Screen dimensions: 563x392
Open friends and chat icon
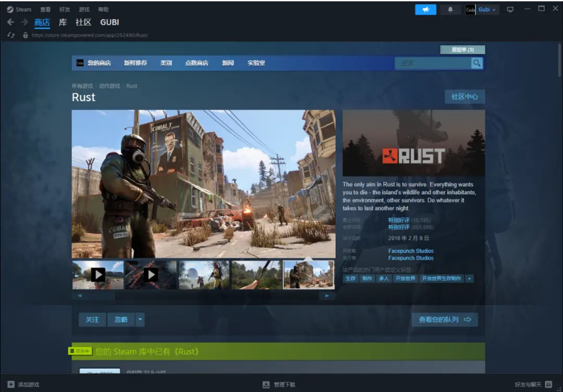tap(548, 384)
